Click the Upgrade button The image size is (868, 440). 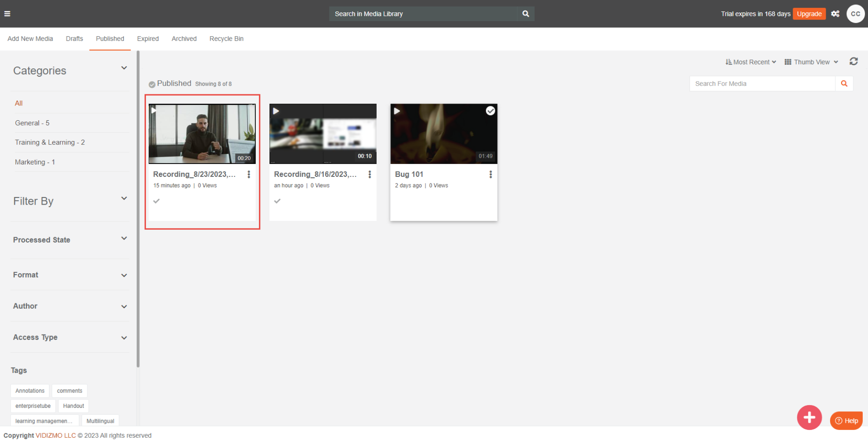pyautogui.click(x=809, y=14)
